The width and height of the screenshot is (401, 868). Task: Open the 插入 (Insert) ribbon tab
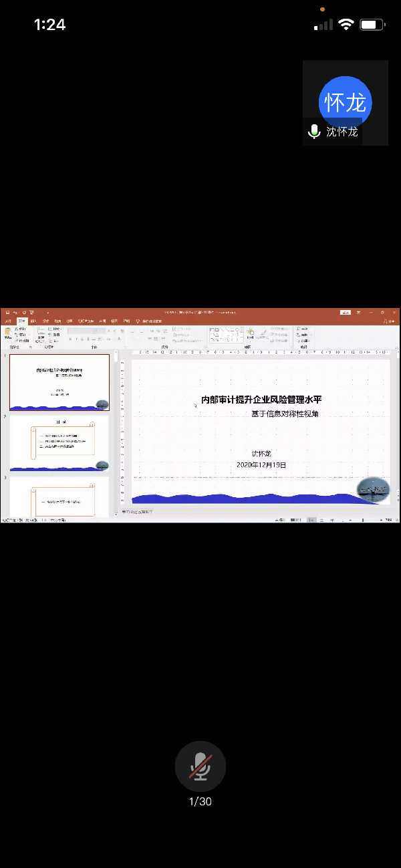[x=33, y=321]
